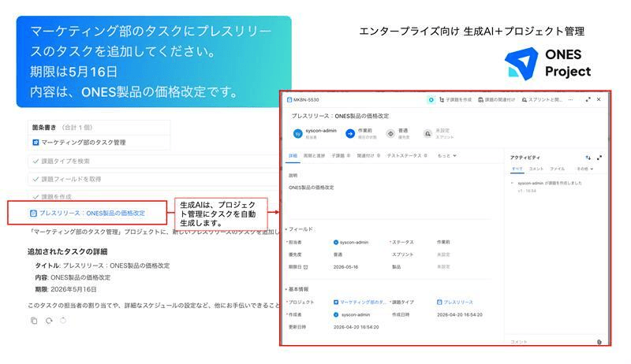The height and width of the screenshot is (364, 631).
Task: Click the syscon-admin activity log entry
Action: [x=550, y=183]
